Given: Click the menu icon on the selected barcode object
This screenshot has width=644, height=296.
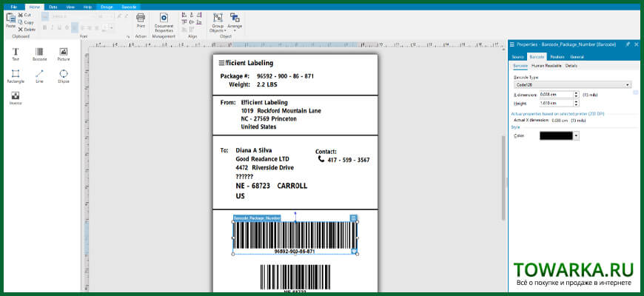Looking at the screenshot, I should point(354,218).
